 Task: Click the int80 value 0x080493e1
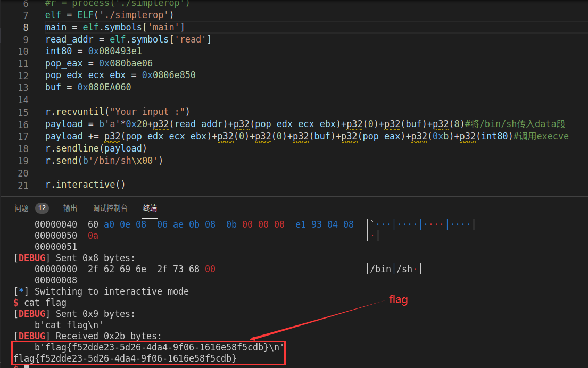[115, 51]
